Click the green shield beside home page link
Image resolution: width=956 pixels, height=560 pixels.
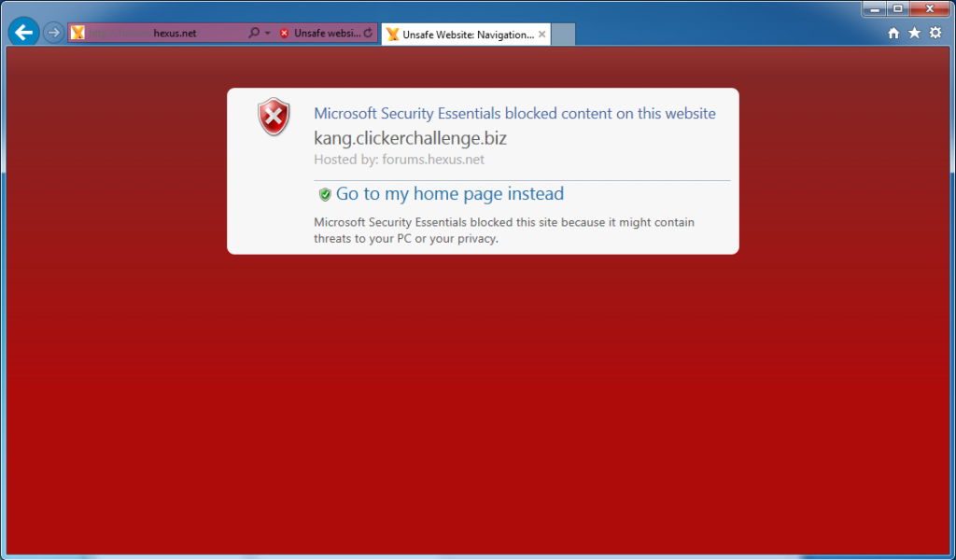tap(325, 194)
